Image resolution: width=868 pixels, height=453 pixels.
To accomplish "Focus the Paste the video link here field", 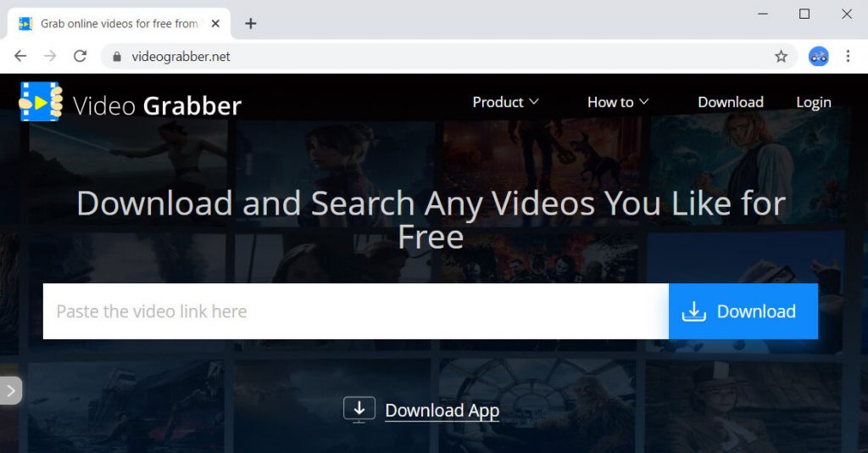I will pyautogui.click(x=356, y=311).
